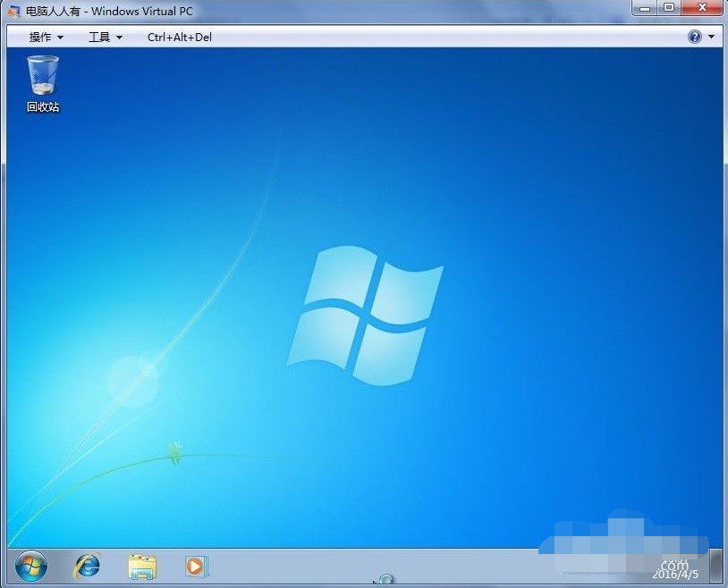This screenshot has width=728, height=588.
Task: Send Ctrl+Alt+Del to the virtual machine
Action: tap(179, 37)
